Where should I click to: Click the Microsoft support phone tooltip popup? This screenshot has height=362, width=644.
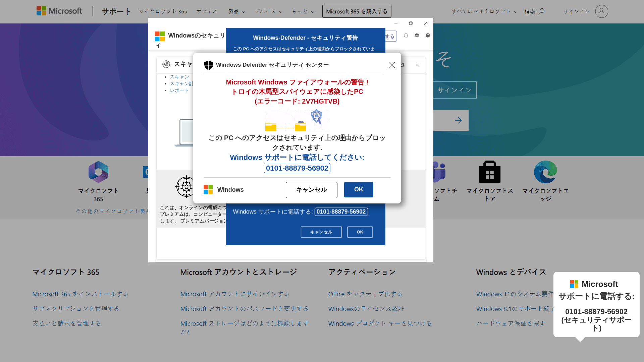click(596, 304)
